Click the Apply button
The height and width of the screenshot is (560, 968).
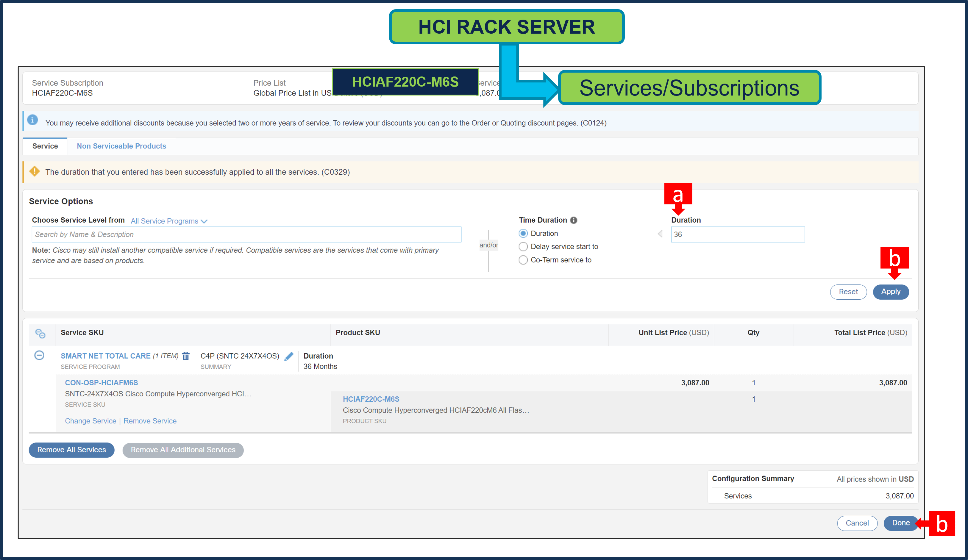pos(891,292)
